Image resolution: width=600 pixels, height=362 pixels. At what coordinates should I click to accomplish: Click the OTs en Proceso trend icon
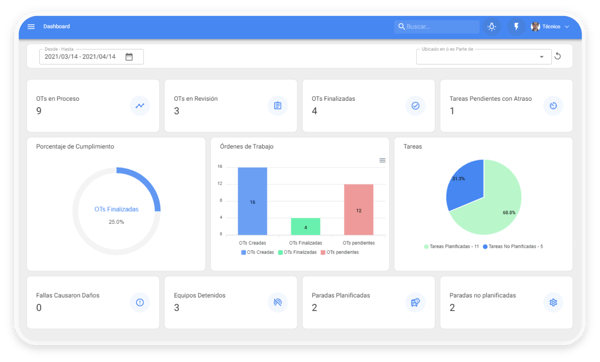140,106
